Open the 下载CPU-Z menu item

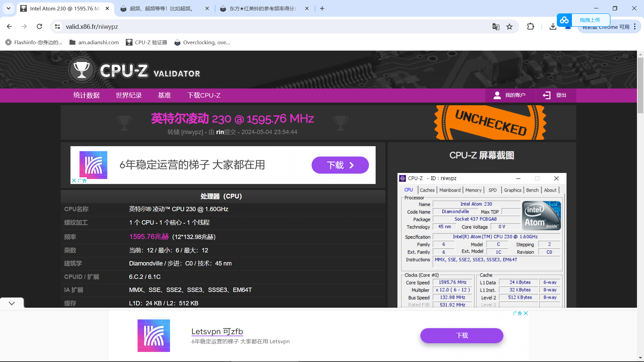pyautogui.click(x=204, y=96)
